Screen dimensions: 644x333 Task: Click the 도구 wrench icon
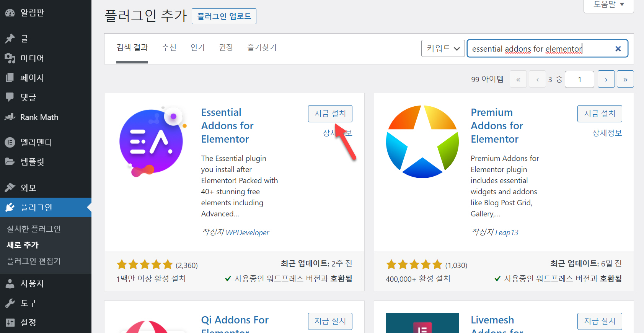point(10,303)
